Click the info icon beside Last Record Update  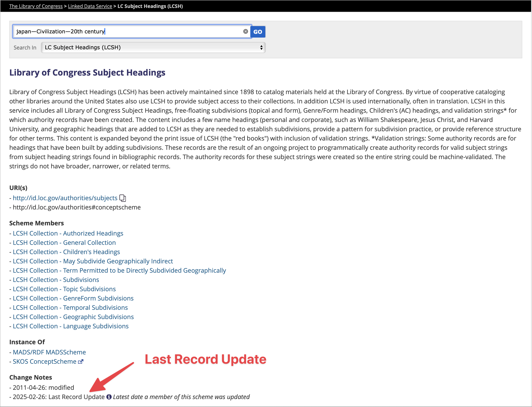109,397
